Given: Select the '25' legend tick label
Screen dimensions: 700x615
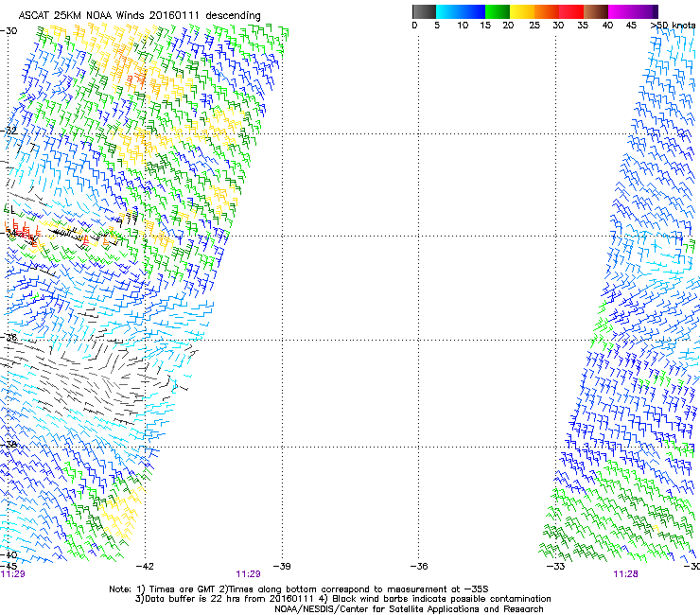Looking at the screenshot, I should (534, 26).
